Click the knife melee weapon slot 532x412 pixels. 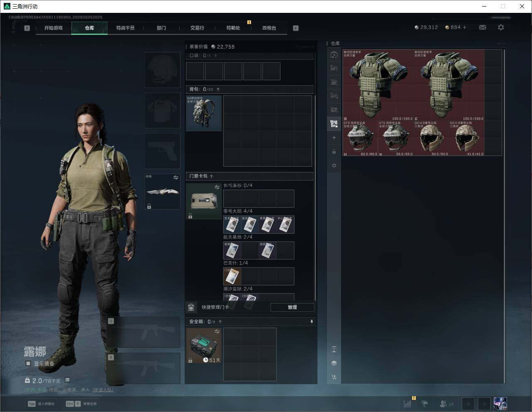(162, 191)
